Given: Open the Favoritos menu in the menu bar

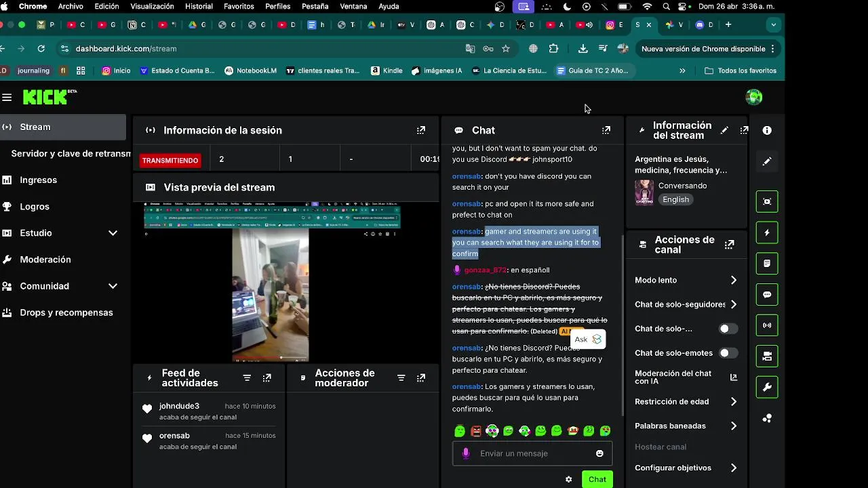Looking at the screenshot, I should coord(239,6).
